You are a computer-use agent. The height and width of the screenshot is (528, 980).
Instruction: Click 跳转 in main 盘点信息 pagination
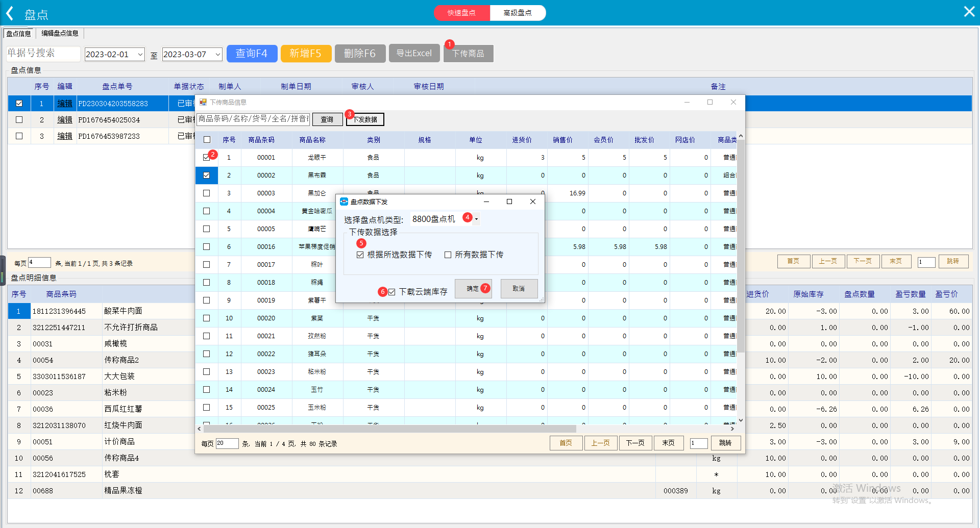pyautogui.click(x=953, y=261)
